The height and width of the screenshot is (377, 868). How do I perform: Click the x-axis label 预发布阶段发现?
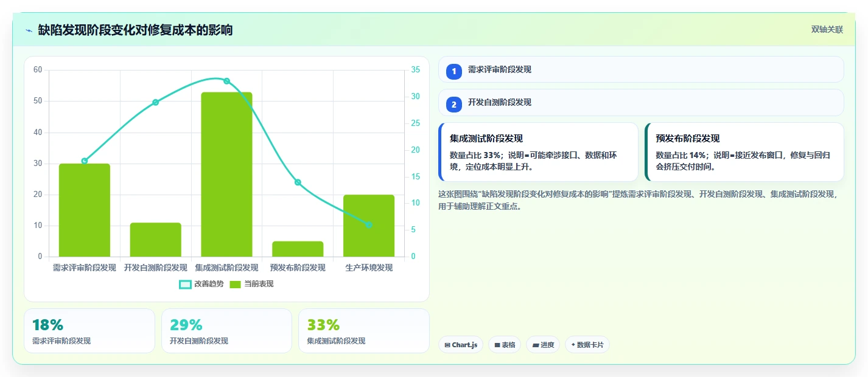point(298,268)
